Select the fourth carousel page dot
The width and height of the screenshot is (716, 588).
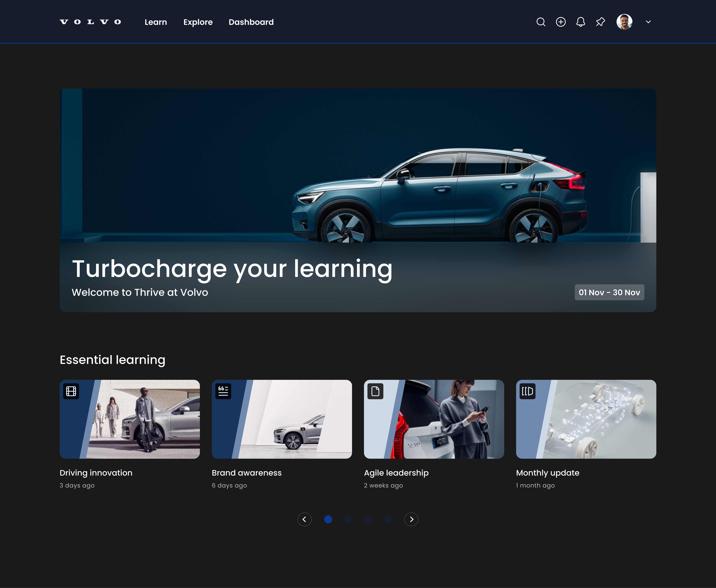(x=388, y=519)
